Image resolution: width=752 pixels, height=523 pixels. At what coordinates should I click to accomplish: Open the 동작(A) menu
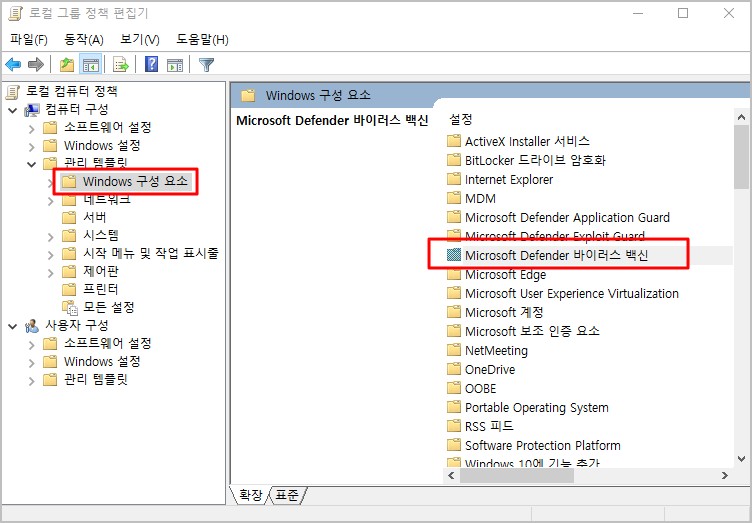[84, 39]
